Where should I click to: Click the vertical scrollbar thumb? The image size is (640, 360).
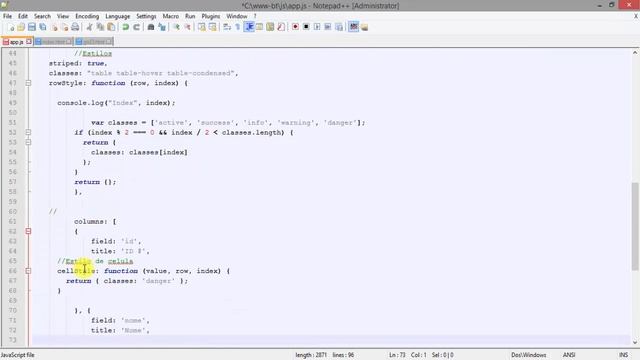click(x=635, y=226)
